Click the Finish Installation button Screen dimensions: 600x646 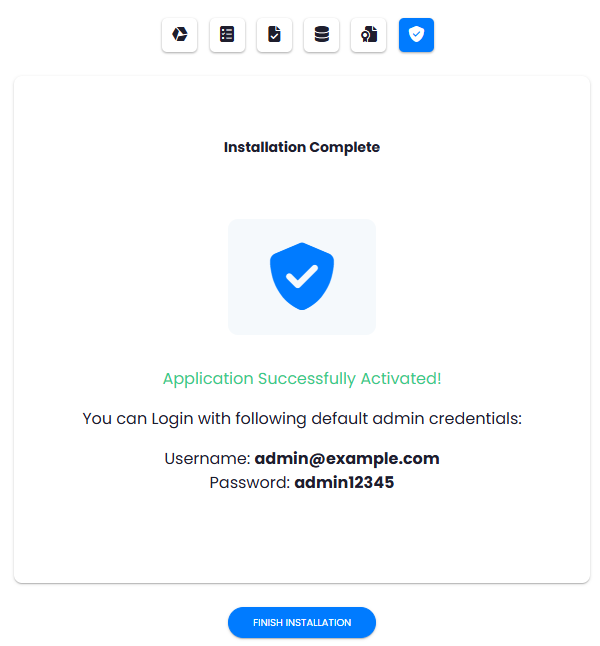click(302, 622)
